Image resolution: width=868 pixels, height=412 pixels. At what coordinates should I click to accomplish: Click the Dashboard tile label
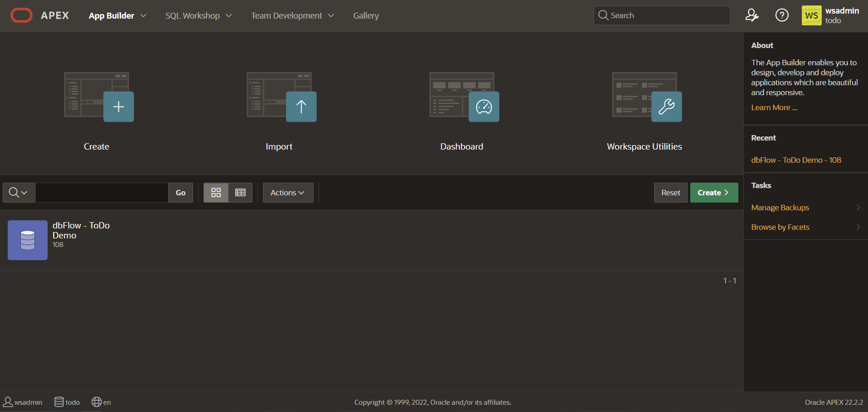click(462, 146)
